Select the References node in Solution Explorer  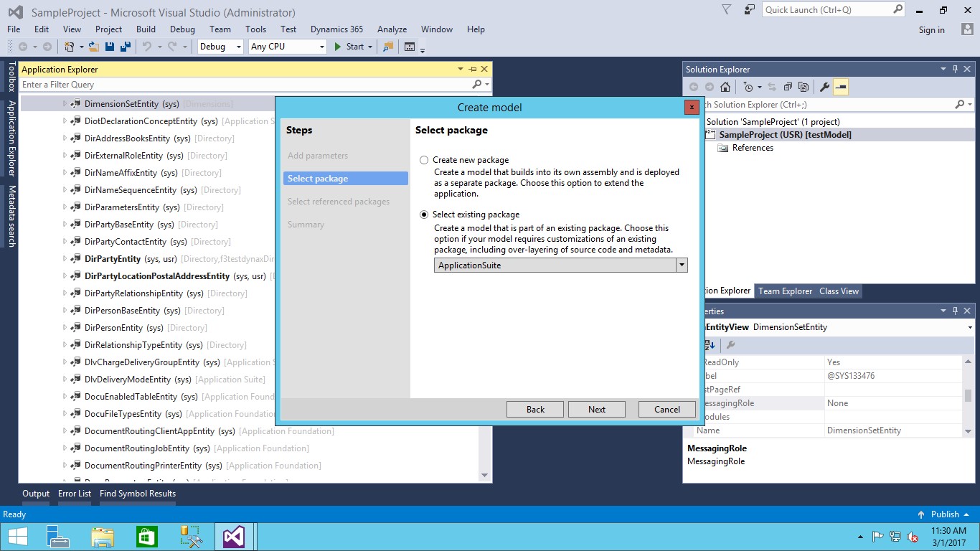(x=753, y=148)
